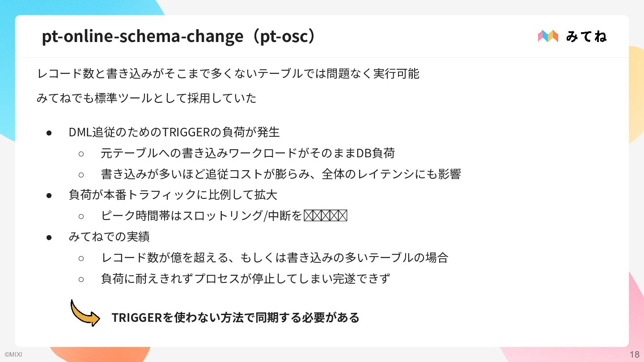The image size is (644, 362).
Task: Select the ピーク時間帯はスロットリング sub-bullet text
Action: [x=201, y=216]
